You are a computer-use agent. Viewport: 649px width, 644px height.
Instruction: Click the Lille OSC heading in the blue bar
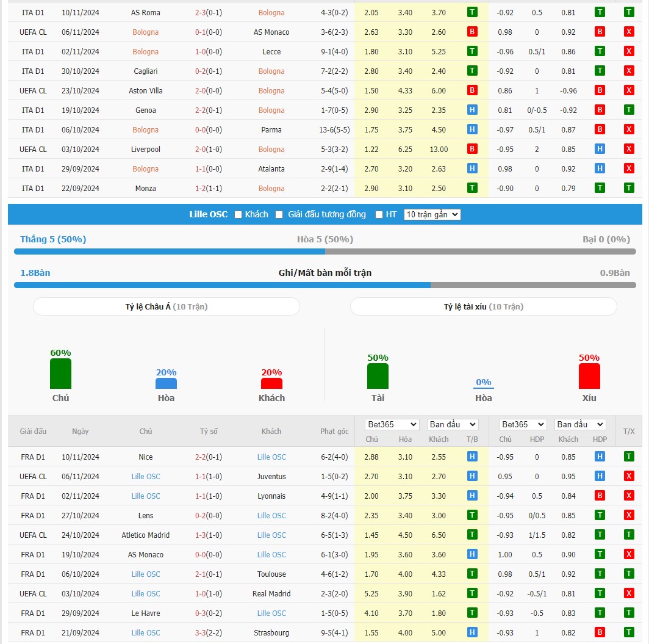point(208,214)
